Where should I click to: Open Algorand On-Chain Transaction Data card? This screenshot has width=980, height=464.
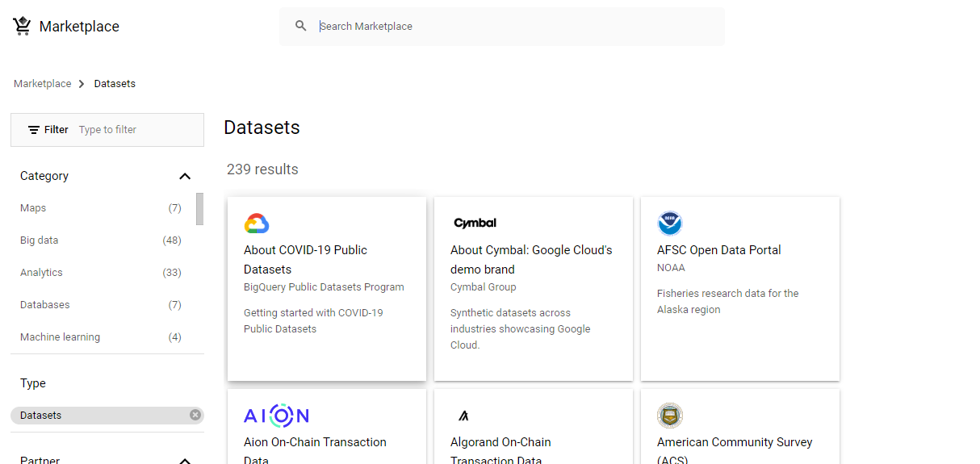(534, 427)
